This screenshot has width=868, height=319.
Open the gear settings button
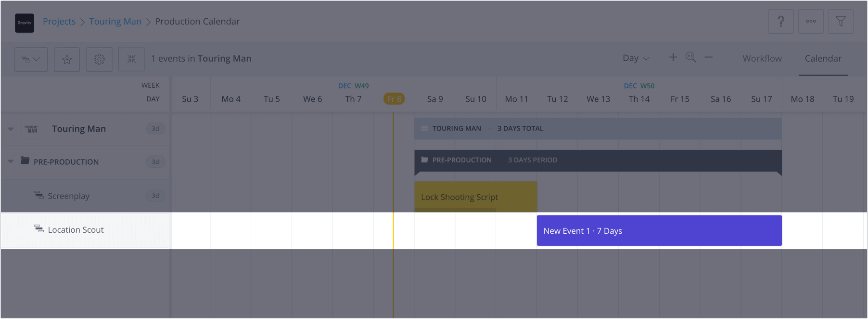pyautogui.click(x=99, y=59)
